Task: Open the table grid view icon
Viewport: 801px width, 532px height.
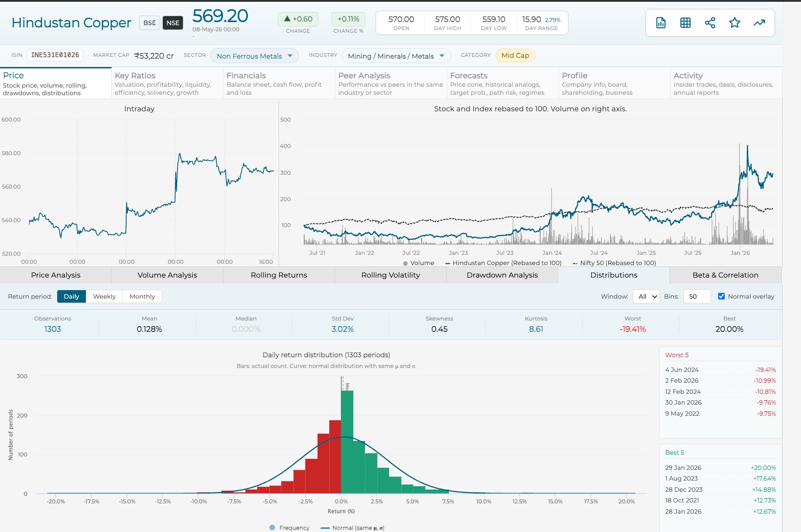Action: (685, 23)
